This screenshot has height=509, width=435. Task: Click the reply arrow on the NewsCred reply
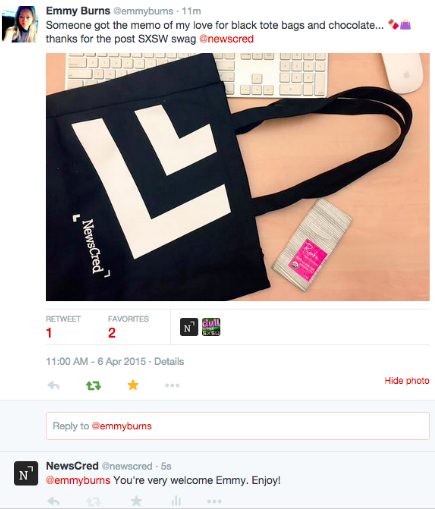point(53,501)
